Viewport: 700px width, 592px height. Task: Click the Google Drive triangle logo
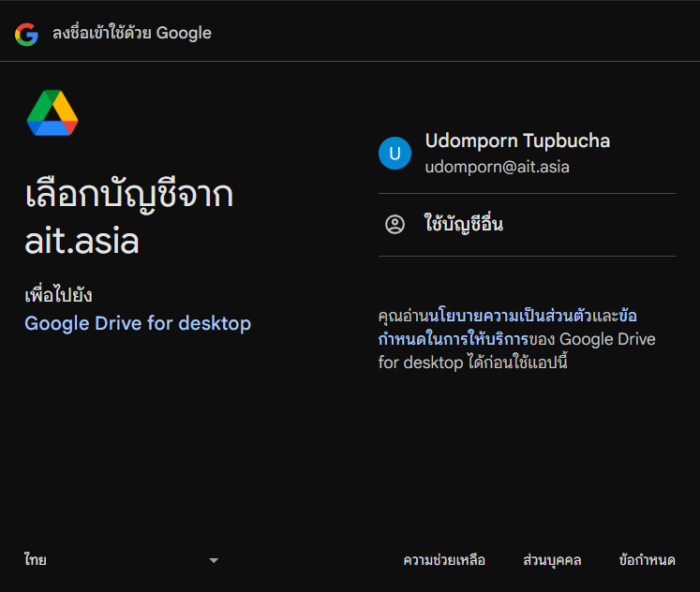(52, 114)
